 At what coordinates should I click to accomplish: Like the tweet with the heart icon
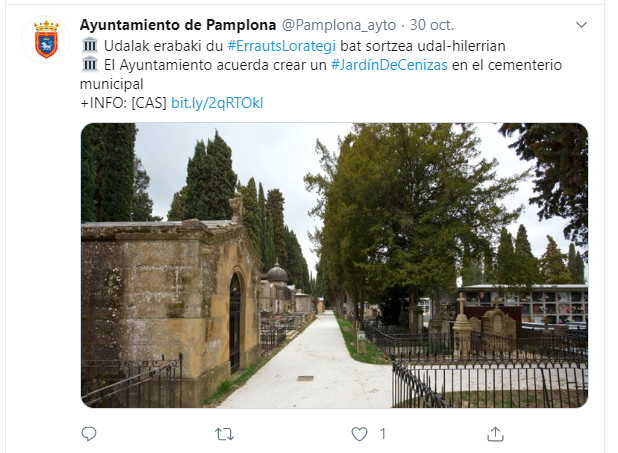(359, 434)
